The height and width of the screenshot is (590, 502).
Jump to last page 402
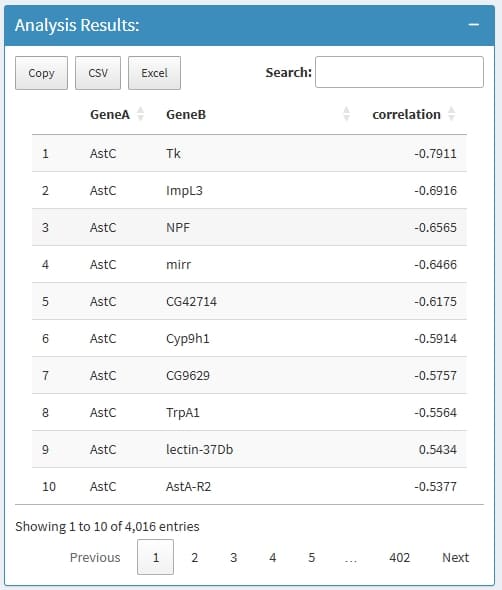(400, 557)
